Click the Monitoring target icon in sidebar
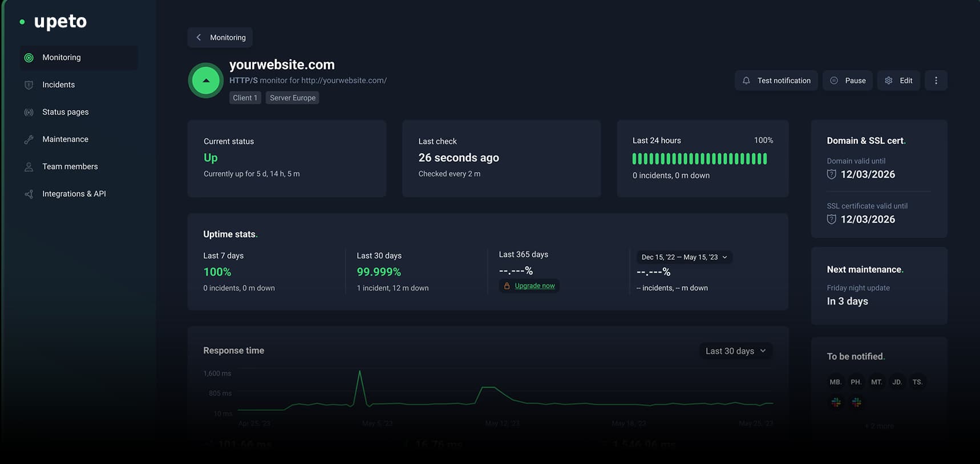Viewport: 980px width, 464px height. point(29,58)
